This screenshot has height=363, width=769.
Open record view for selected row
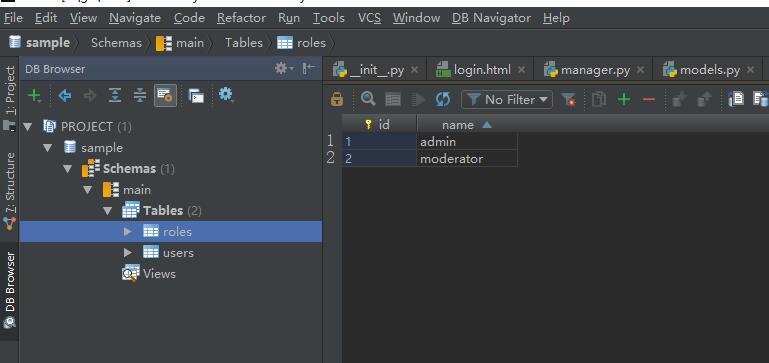(393, 100)
